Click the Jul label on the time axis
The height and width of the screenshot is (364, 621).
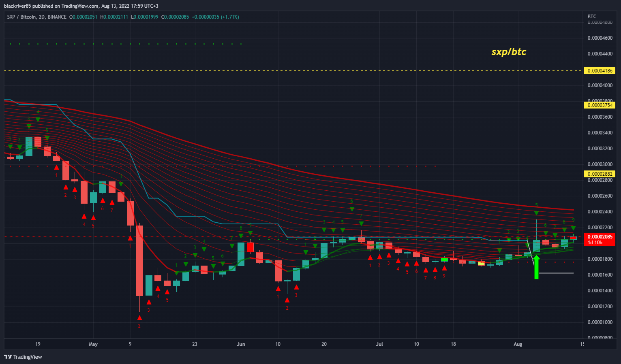[379, 344]
